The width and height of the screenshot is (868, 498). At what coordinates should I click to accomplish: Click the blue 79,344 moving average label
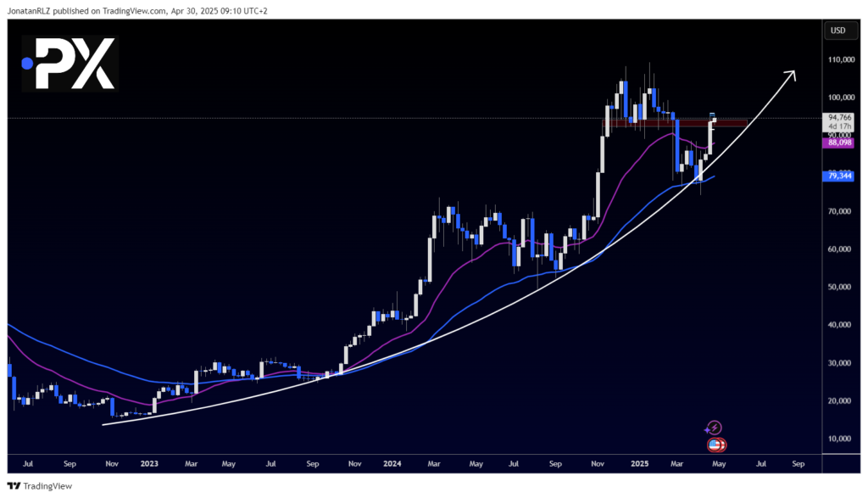(839, 176)
